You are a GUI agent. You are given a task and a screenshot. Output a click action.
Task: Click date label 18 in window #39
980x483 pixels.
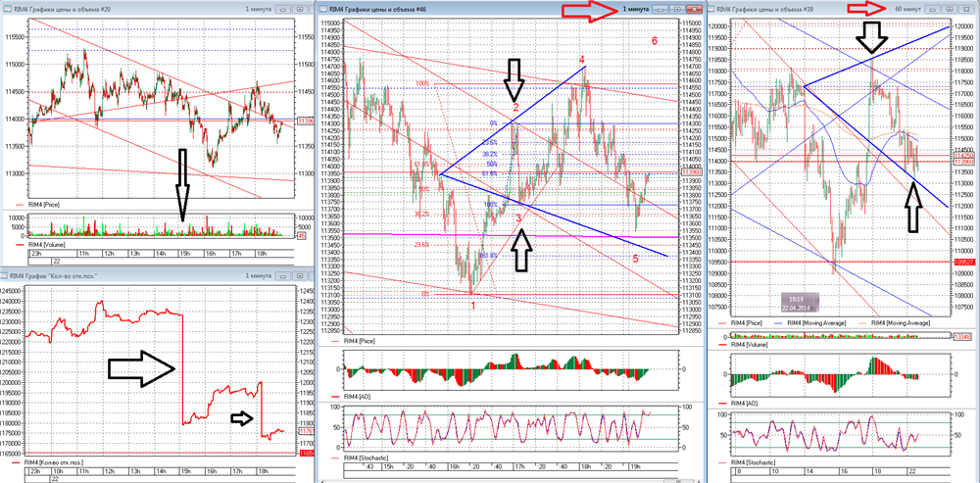pos(877,473)
